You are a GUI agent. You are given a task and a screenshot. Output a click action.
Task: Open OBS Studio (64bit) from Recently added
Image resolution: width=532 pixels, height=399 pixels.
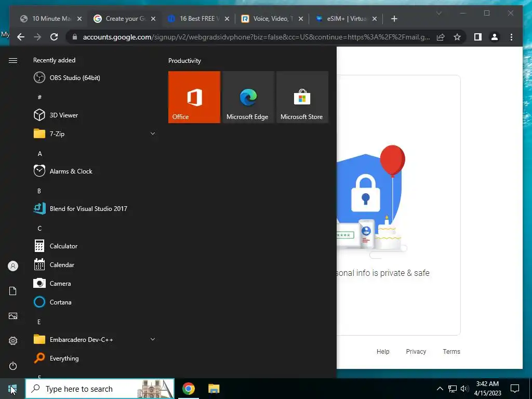click(x=95, y=78)
